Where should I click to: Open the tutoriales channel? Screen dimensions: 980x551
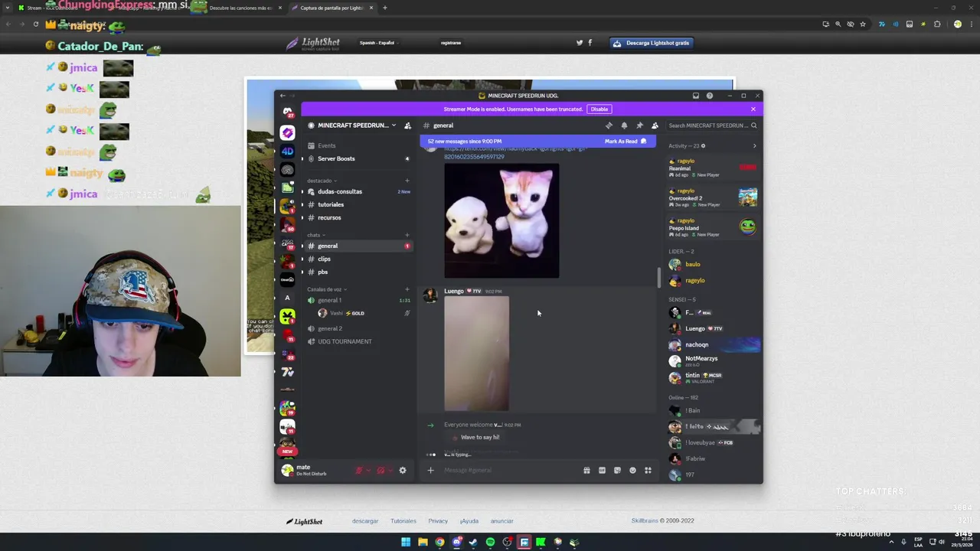click(358, 204)
